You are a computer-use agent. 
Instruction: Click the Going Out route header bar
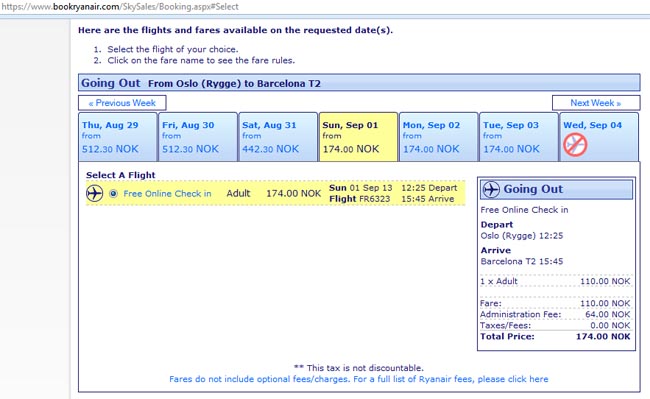point(359,83)
